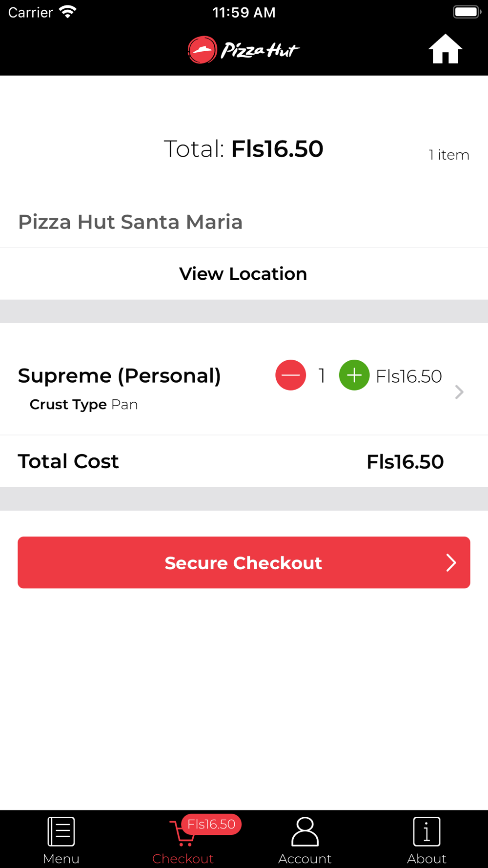
Task: Open View Location link
Action: tap(243, 274)
